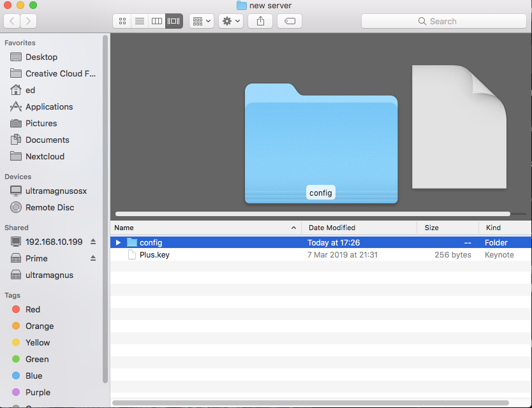Switch to list view
Viewport: 532px width, 408px height.
pyautogui.click(x=140, y=21)
